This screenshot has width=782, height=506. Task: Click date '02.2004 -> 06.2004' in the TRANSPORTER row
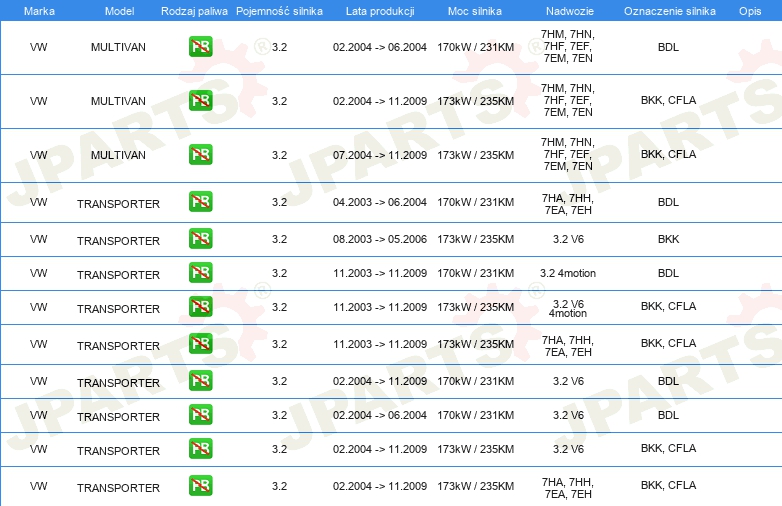point(380,415)
